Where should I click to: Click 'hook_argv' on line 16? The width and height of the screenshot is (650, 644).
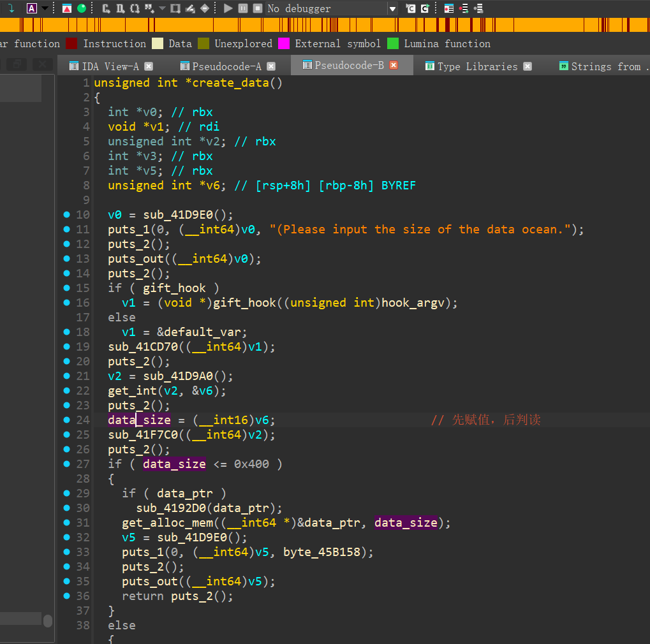pos(413,302)
